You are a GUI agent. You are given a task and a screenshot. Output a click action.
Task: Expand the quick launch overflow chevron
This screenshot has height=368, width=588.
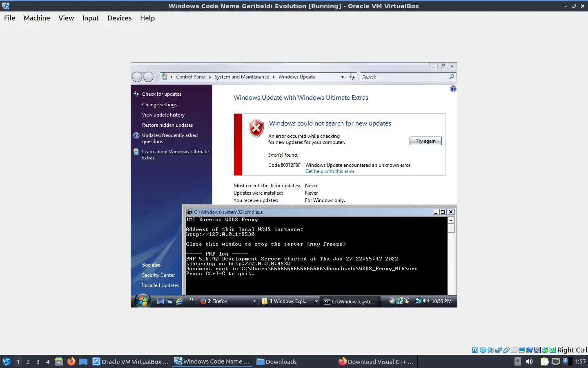(191, 300)
